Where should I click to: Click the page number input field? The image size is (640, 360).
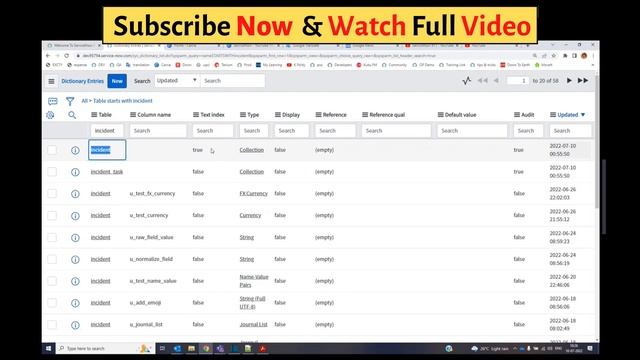518,81
